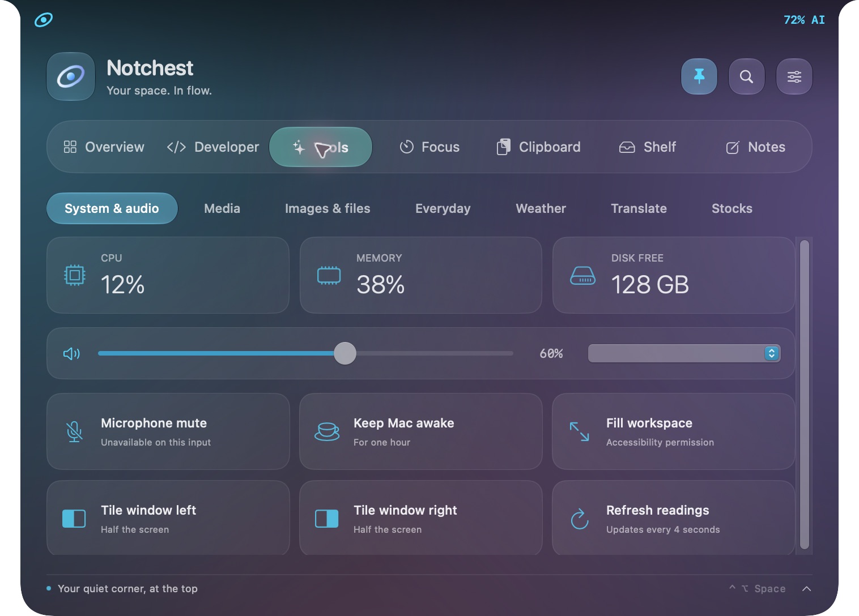Activate Tile window right
The image size is (859, 616).
[x=421, y=518]
